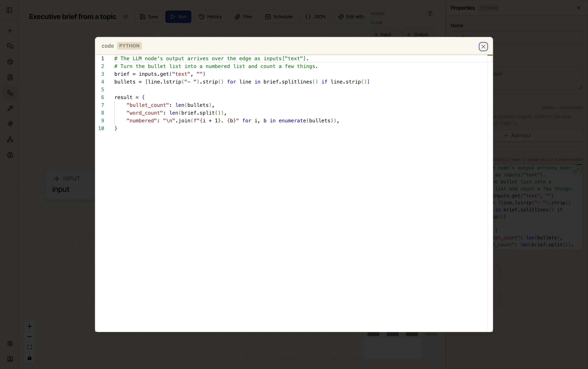Open the workflows icon in sidebar
588x369 pixels.
click(10, 93)
